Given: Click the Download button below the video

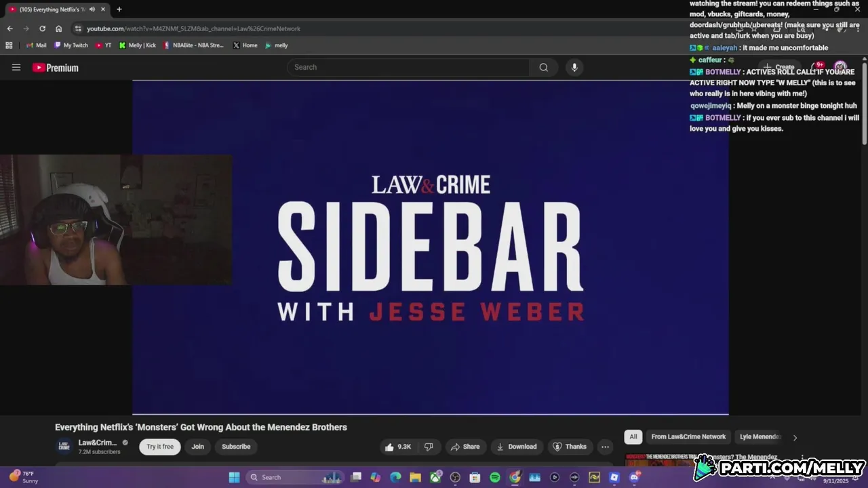Looking at the screenshot, I should point(517,447).
